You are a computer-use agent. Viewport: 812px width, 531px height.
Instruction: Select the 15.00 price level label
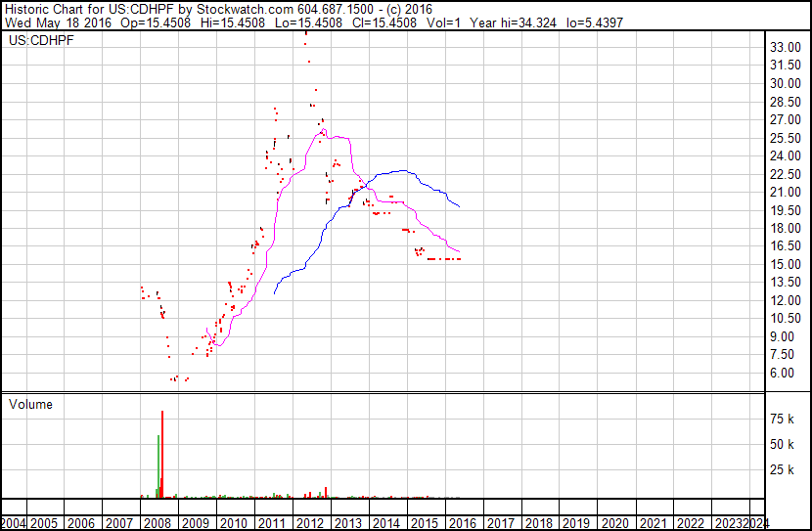point(787,264)
